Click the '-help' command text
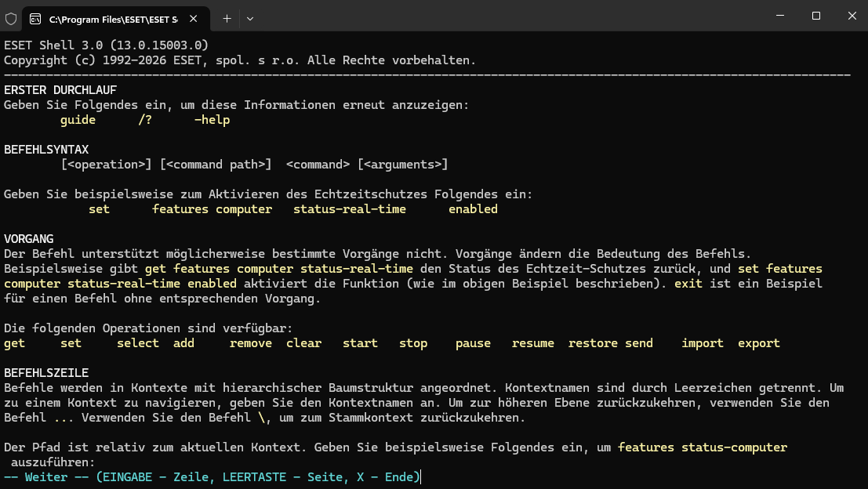Image resolution: width=868 pixels, height=489 pixels. [x=212, y=120]
